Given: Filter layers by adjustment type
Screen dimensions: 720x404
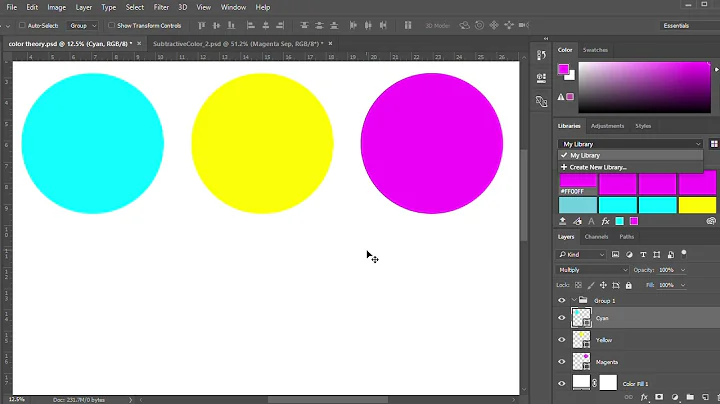Looking at the screenshot, I should click(x=629, y=254).
